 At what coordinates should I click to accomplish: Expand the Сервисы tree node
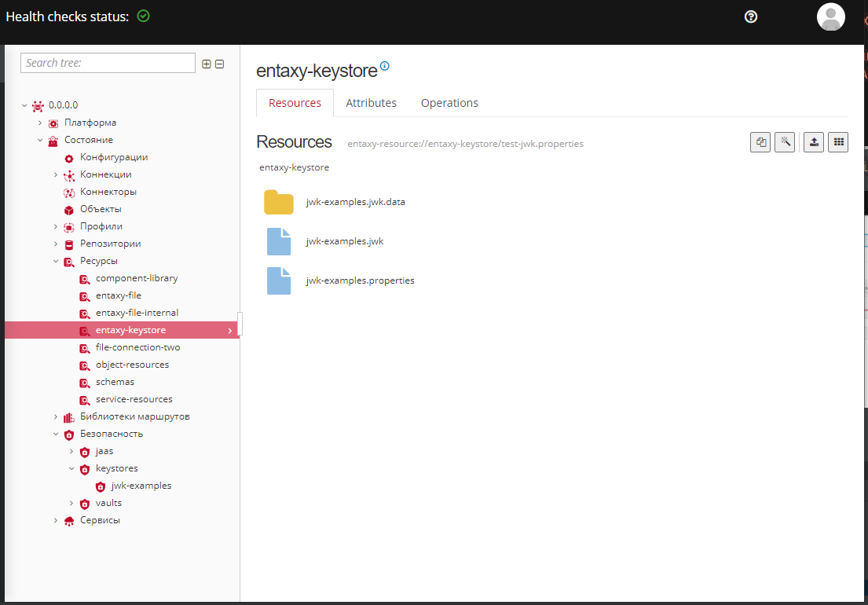pos(56,521)
